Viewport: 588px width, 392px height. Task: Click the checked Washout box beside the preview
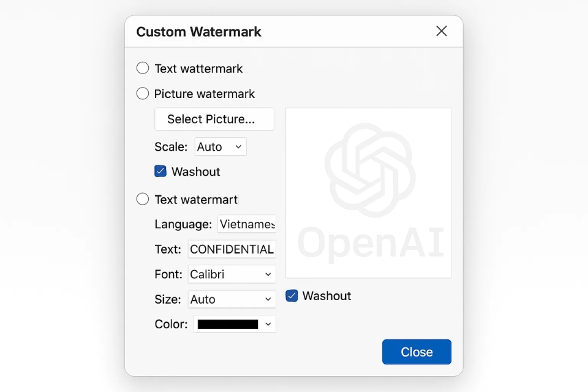pos(292,296)
